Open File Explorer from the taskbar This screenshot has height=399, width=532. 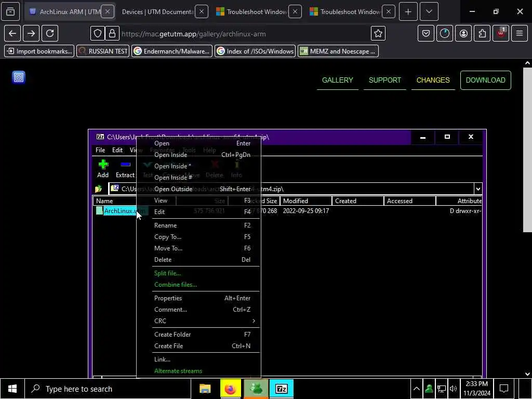[205, 389]
